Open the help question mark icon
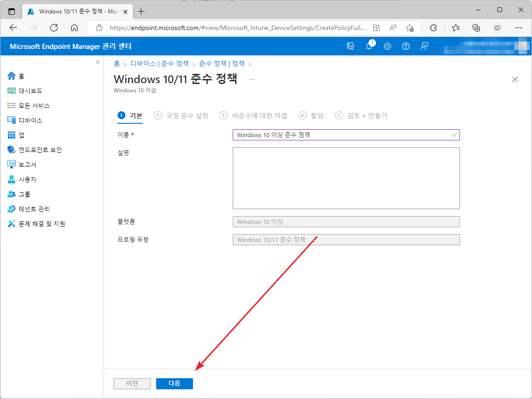The width and height of the screenshot is (532, 399). click(406, 46)
